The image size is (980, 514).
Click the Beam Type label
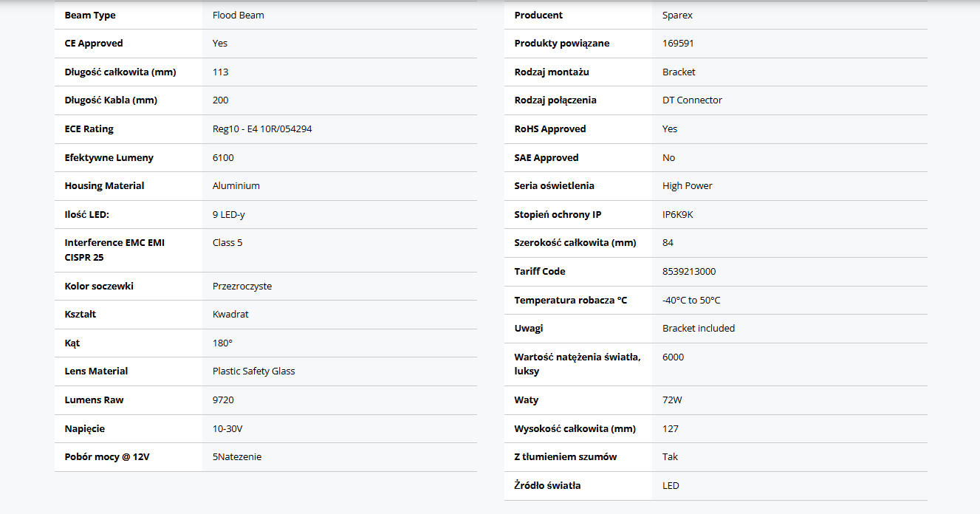click(90, 16)
